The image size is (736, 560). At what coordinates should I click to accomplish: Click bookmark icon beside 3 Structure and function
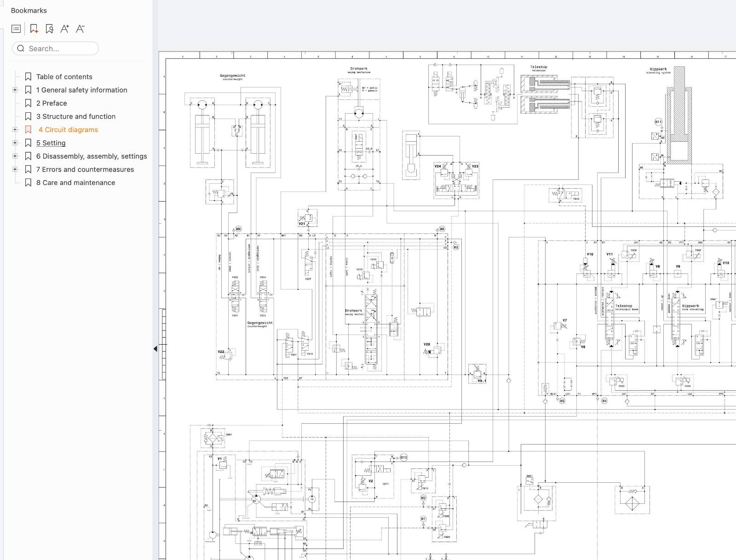[28, 116]
